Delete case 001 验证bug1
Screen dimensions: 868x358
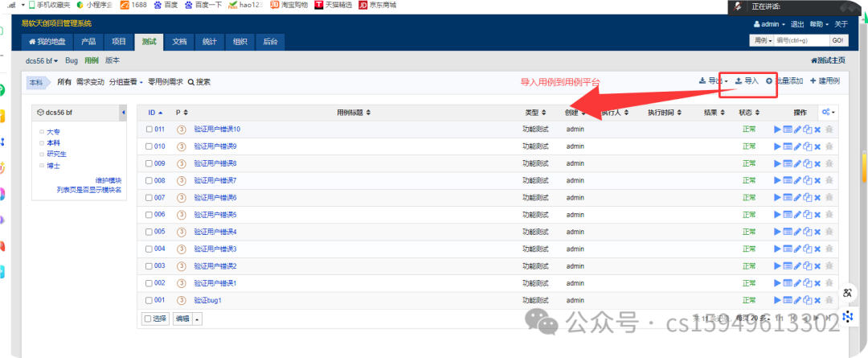tap(817, 300)
